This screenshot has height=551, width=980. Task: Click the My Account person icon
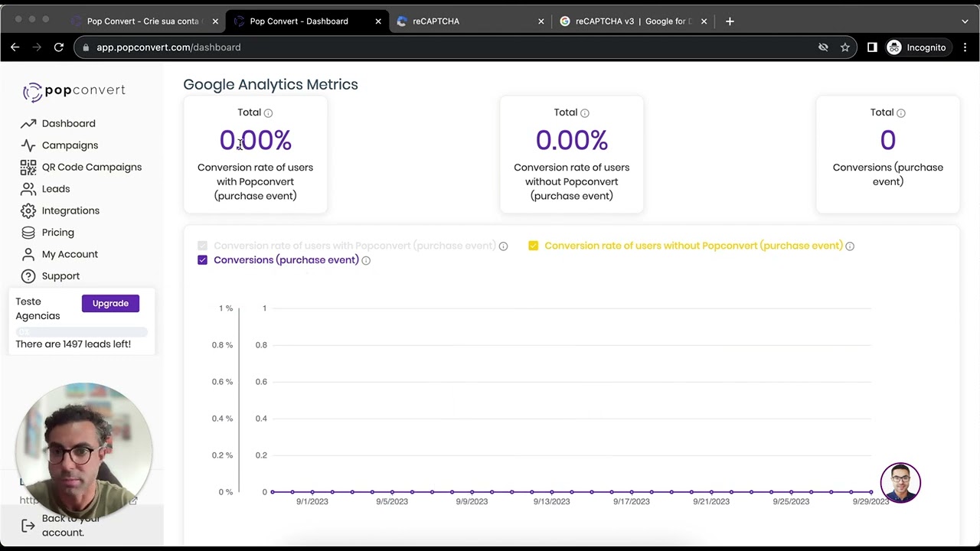pyautogui.click(x=28, y=254)
